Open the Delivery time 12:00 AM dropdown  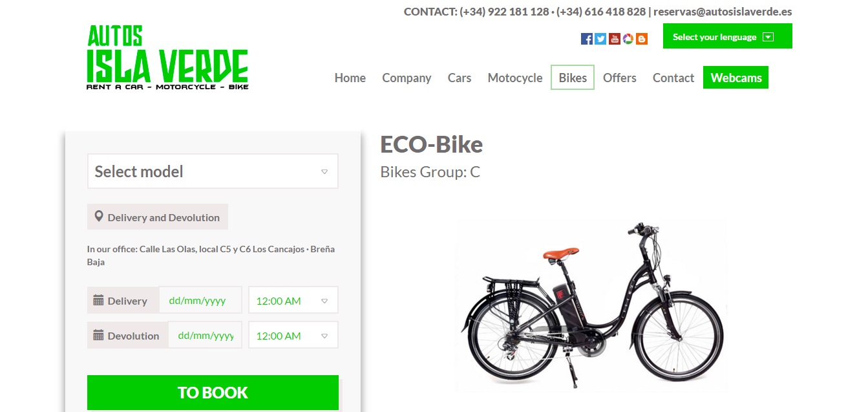293,300
